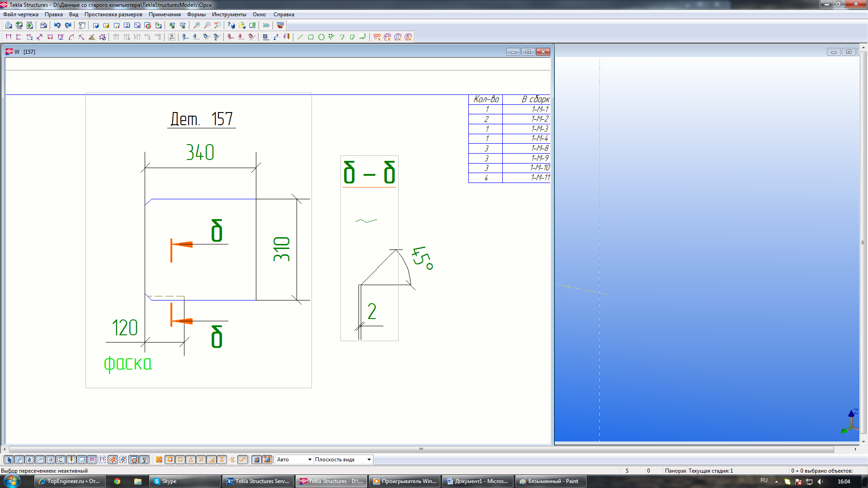Click the horizontal scrollbar of the drawing
868x488 pixels.
pyautogui.click(x=420, y=449)
